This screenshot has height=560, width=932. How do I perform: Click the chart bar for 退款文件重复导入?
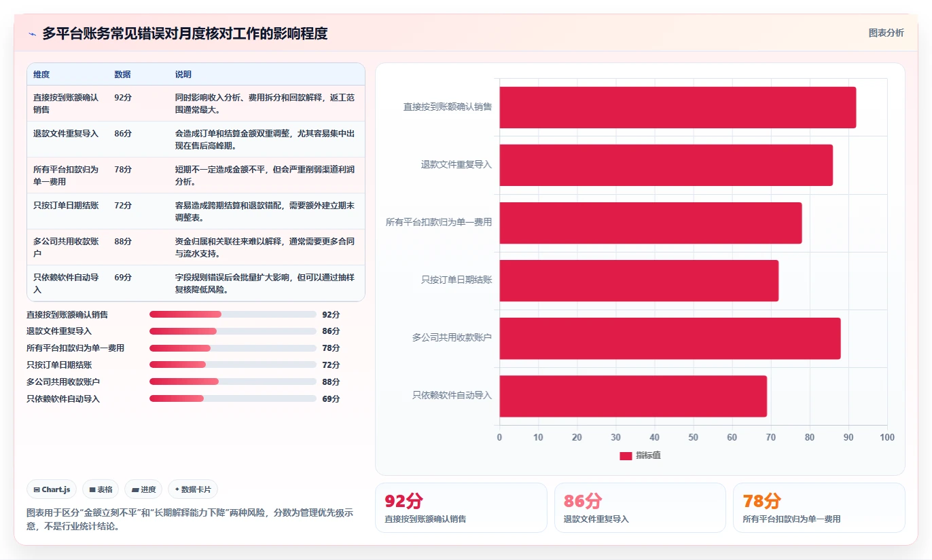pos(666,165)
